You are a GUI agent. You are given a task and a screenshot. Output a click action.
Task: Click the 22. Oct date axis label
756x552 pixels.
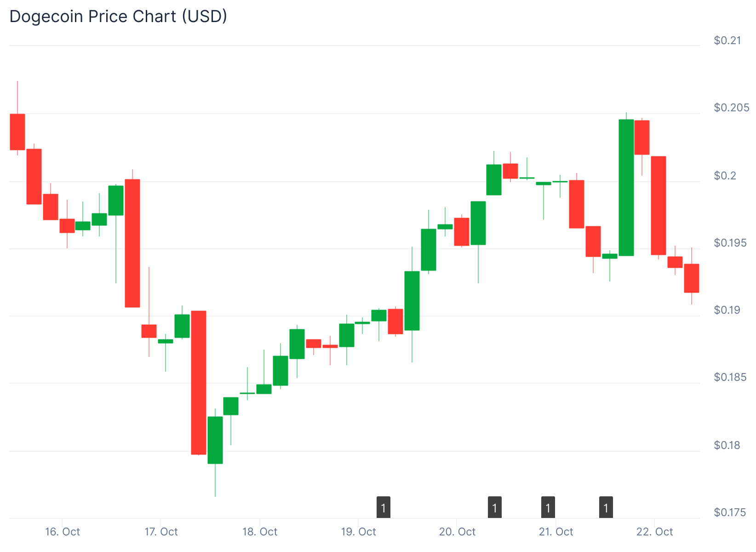point(654,532)
